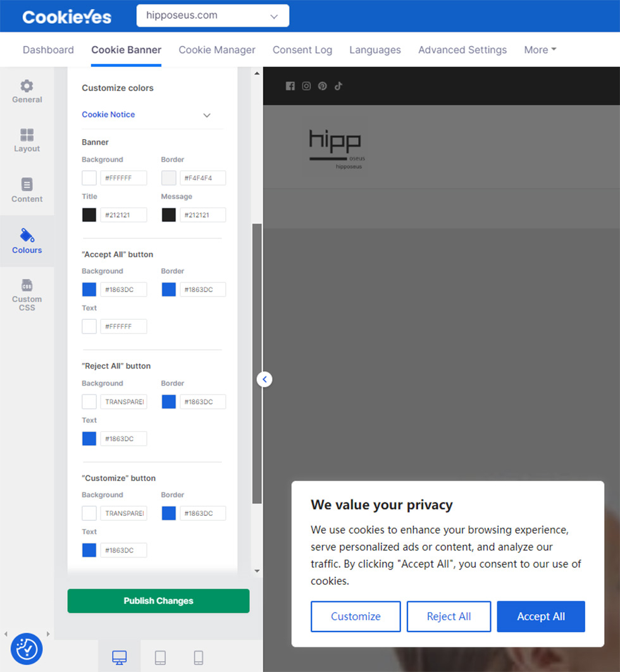Click the Banner Background hex input field
The width and height of the screenshot is (620, 672).
coord(123,178)
